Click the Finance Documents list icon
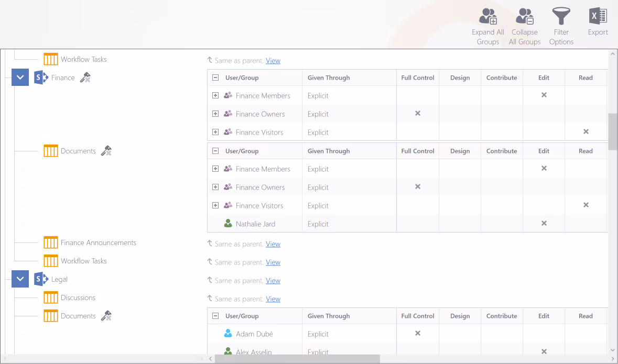Screen dimensions: 618x364 (50, 151)
